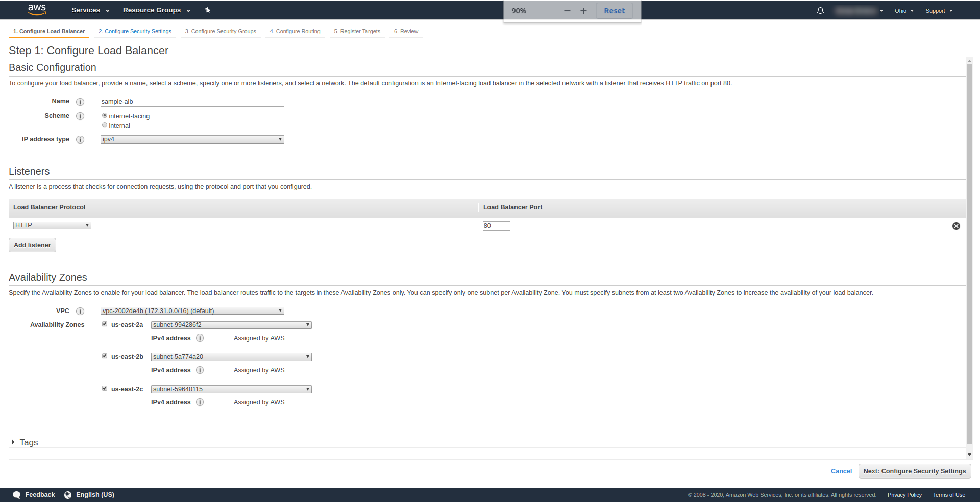Click the page vertical scrollbar
Screen dimensions: 980x502
(x=969, y=254)
